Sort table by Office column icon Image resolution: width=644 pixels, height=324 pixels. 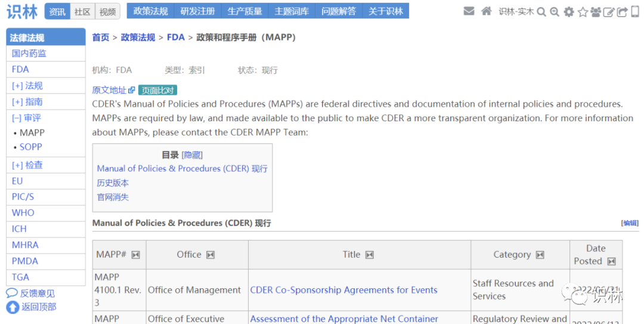click(x=210, y=255)
